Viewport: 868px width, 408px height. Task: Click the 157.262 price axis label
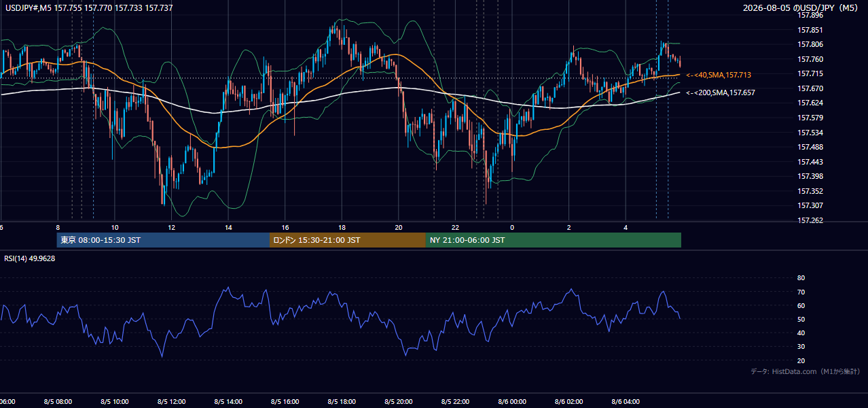tap(810, 220)
